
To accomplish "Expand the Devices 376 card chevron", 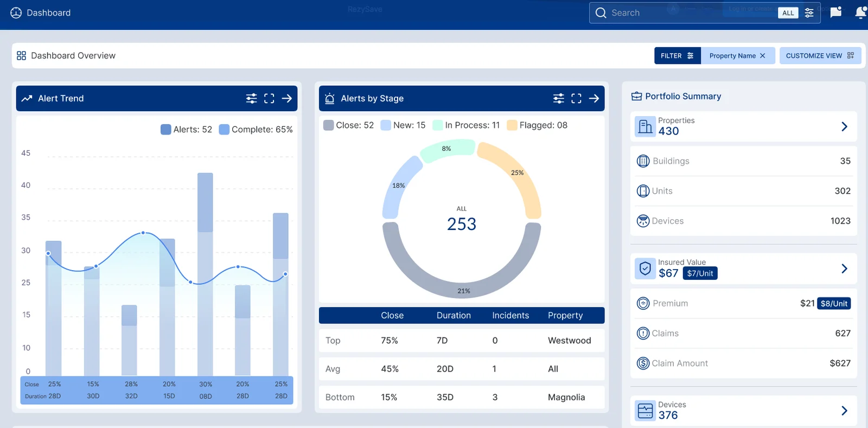I will click(844, 411).
